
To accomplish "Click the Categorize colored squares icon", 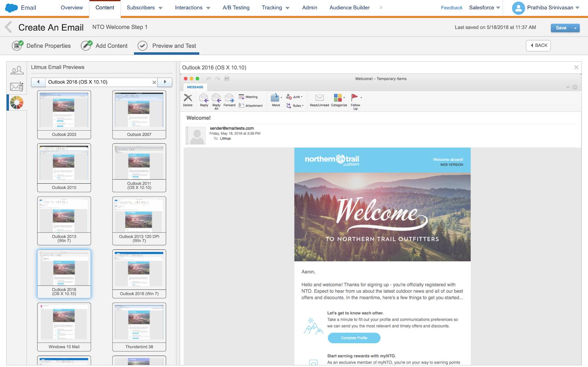I will click(x=338, y=97).
